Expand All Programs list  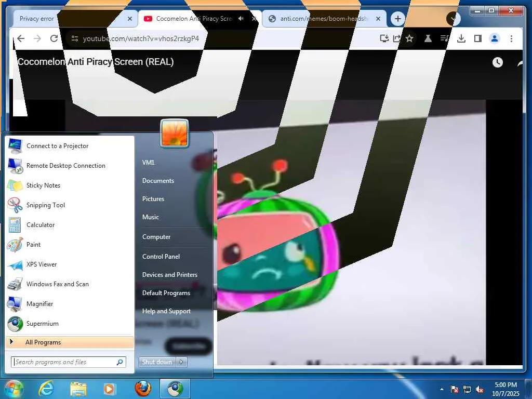click(x=70, y=342)
